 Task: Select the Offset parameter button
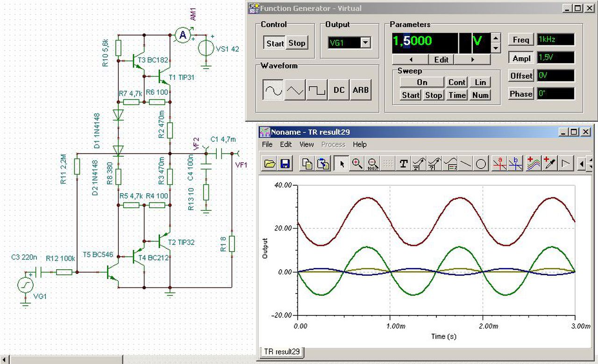click(x=520, y=76)
